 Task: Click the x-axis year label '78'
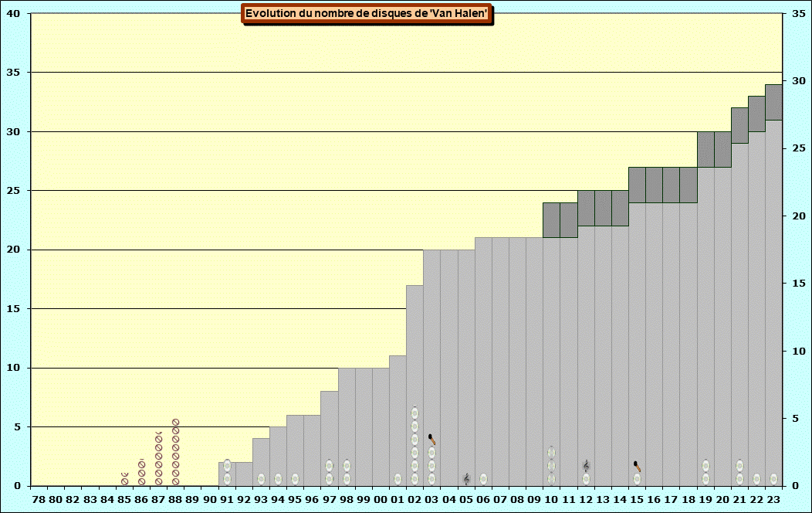click(x=39, y=500)
